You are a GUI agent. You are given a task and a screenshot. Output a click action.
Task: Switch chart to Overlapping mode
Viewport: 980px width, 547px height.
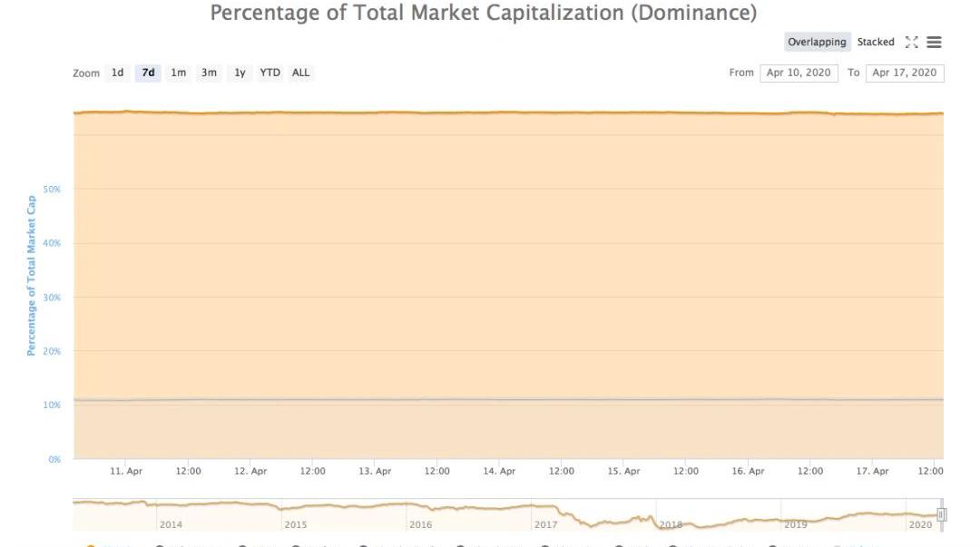point(817,43)
